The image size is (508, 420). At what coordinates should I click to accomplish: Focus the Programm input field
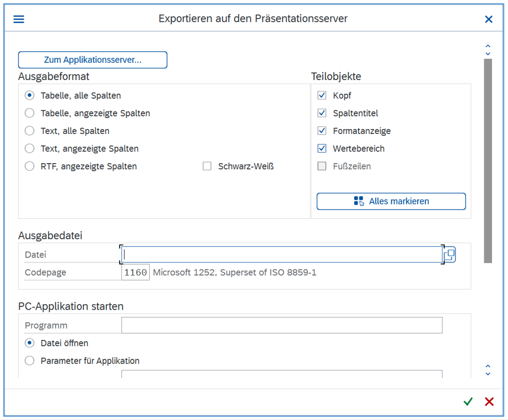[x=282, y=326]
